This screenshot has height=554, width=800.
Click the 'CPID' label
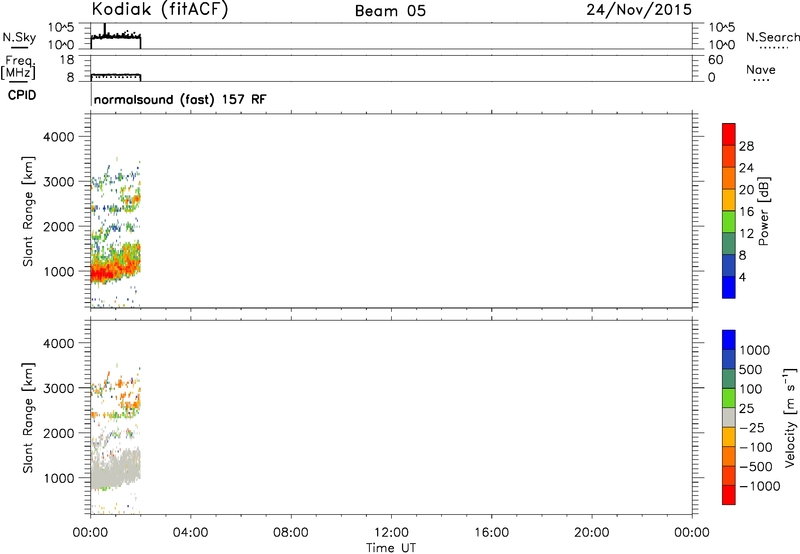pos(22,95)
